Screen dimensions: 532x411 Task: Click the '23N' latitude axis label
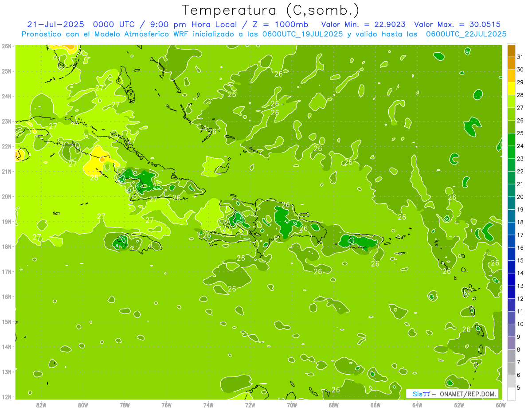[7, 121]
